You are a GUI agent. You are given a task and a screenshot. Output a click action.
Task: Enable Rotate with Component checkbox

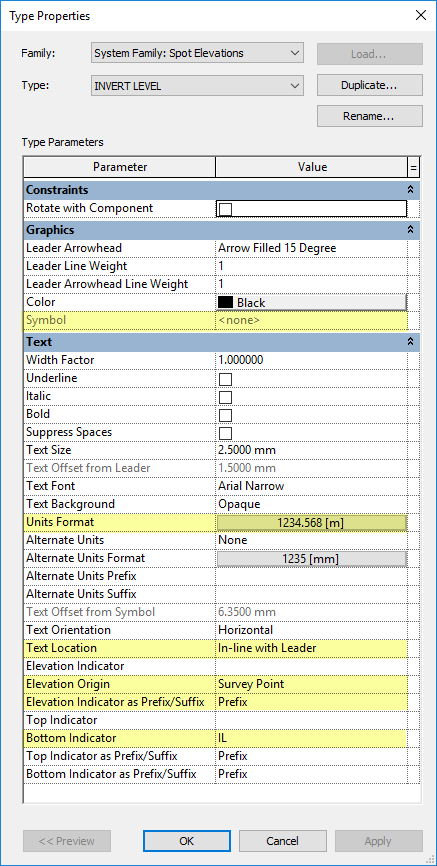pos(225,209)
